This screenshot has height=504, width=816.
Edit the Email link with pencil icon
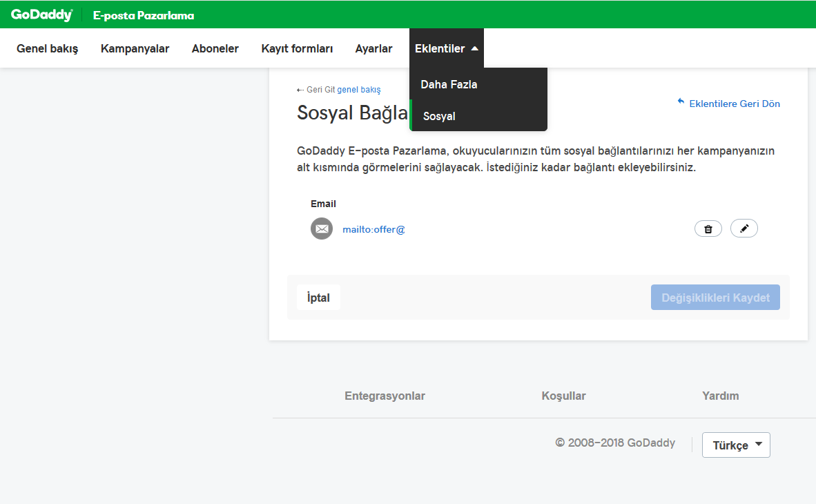(x=744, y=229)
